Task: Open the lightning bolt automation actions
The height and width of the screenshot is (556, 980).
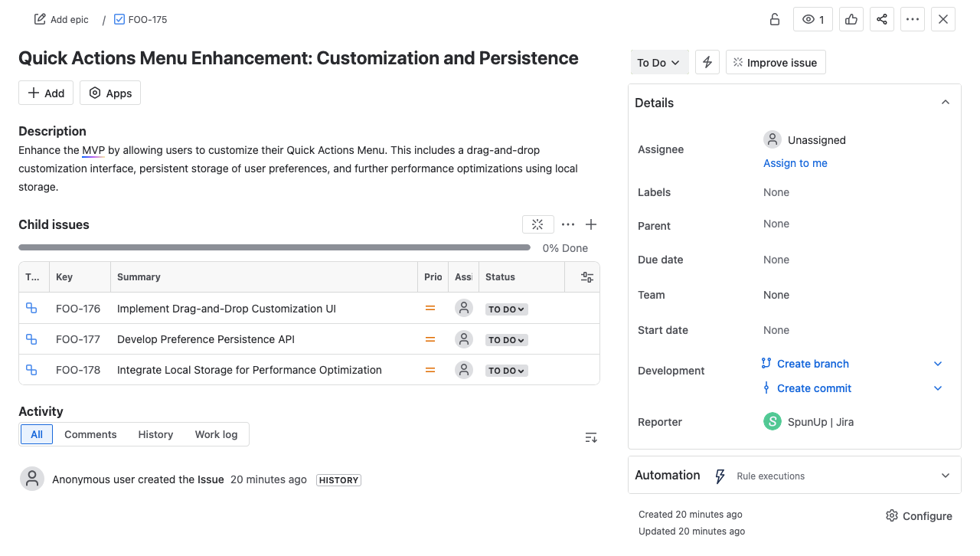Action: click(x=707, y=63)
